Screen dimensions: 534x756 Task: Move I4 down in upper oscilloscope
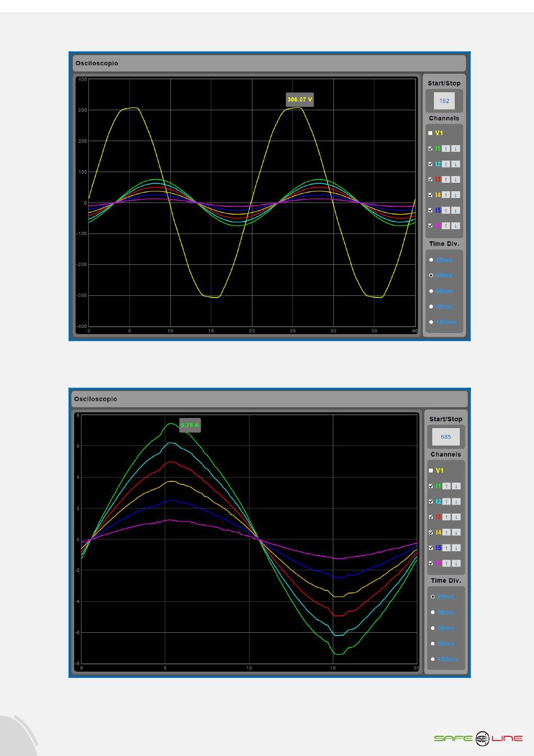[x=456, y=195]
